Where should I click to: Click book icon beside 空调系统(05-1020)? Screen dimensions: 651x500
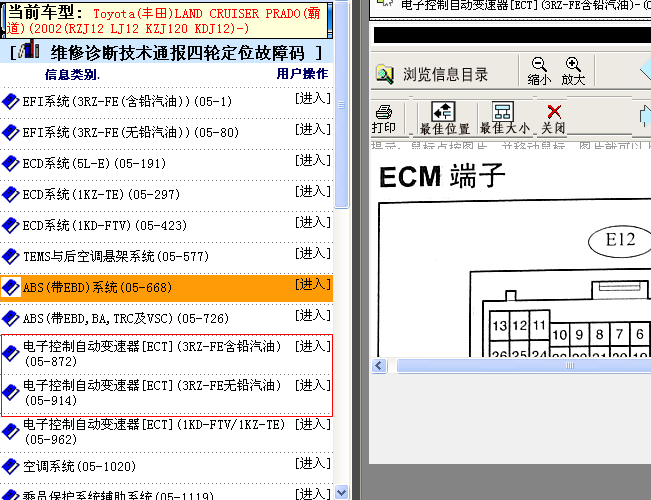(x=10, y=467)
